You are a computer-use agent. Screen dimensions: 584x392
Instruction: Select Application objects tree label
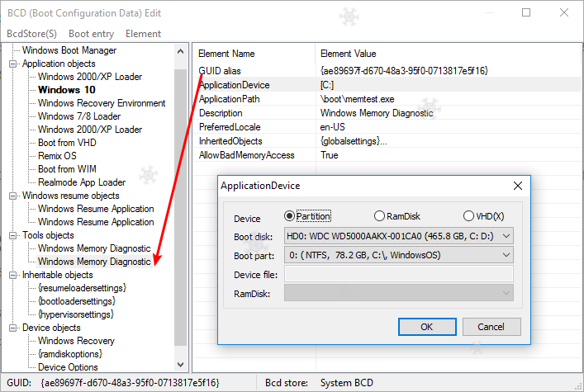coord(59,64)
